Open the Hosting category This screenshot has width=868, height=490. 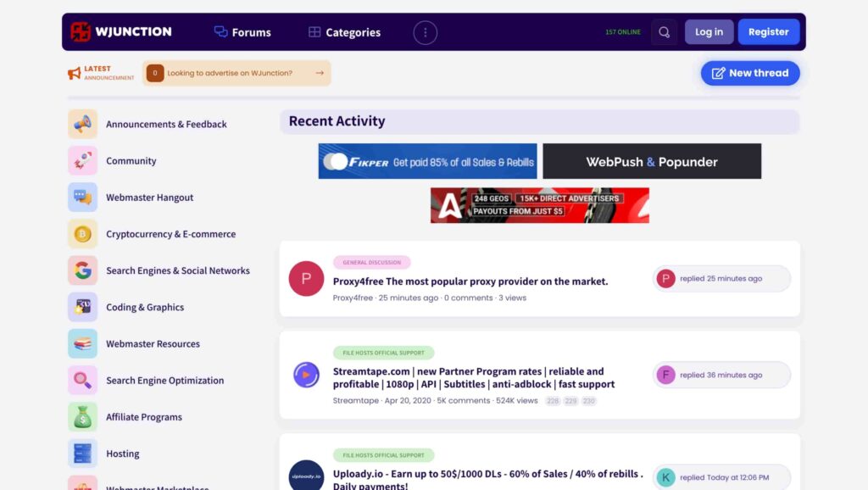(122, 453)
